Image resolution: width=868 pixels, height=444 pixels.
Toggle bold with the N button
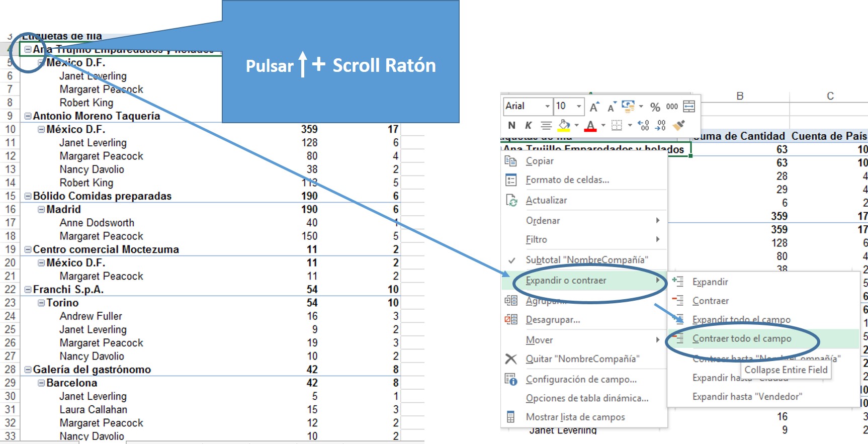[511, 125]
